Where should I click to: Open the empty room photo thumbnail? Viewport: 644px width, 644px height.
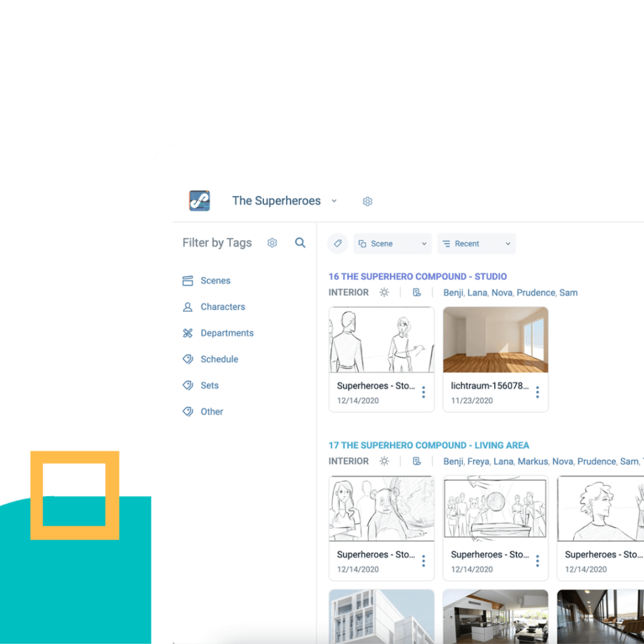495,340
